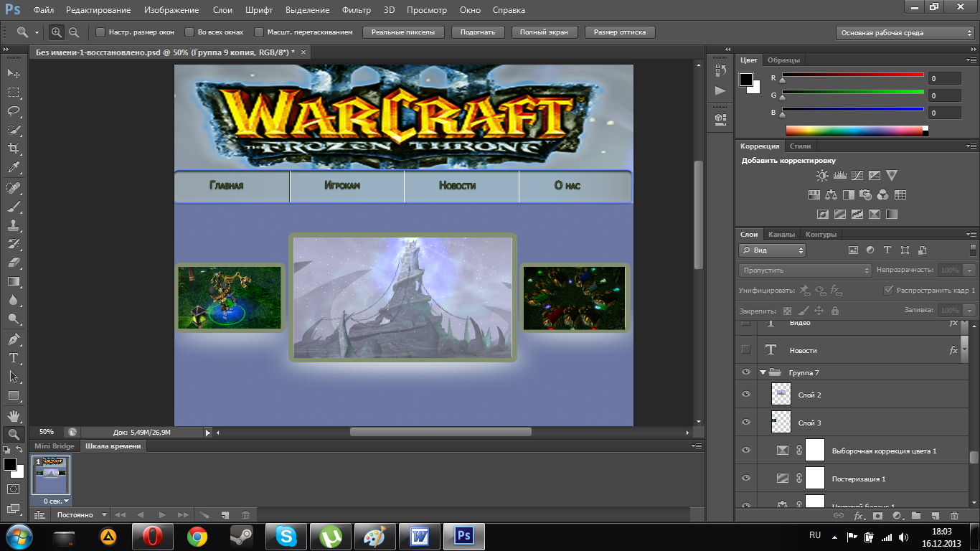Viewport: 980px width, 551px height.
Task: Hide the 'Слой 3' layer
Action: [x=746, y=423]
